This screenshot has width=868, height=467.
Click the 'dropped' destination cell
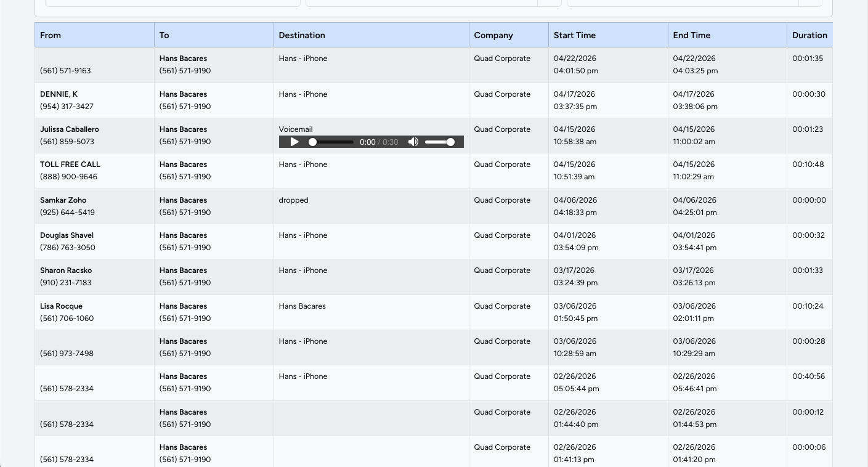(x=293, y=200)
